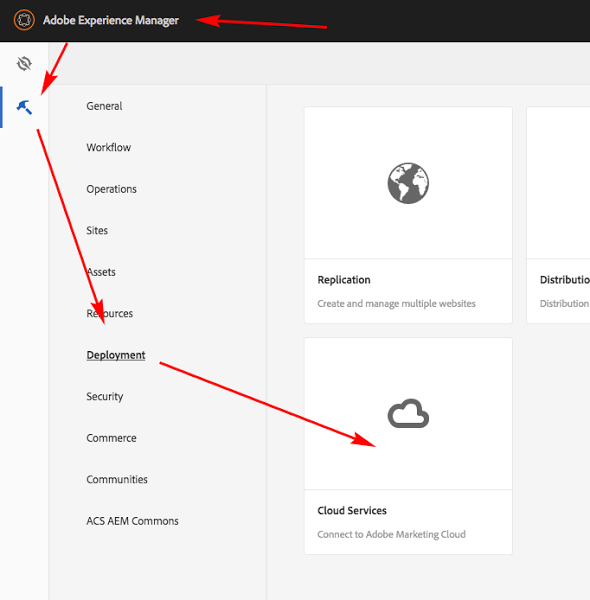This screenshot has height=600, width=590.
Task: Open the Security category
Action: pyautogui.click(x=104, y=396)
